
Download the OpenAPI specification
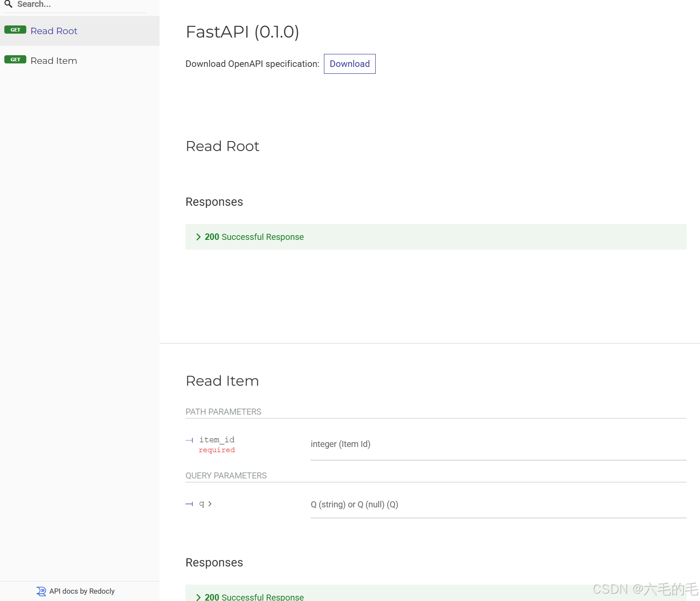(349, 64)
